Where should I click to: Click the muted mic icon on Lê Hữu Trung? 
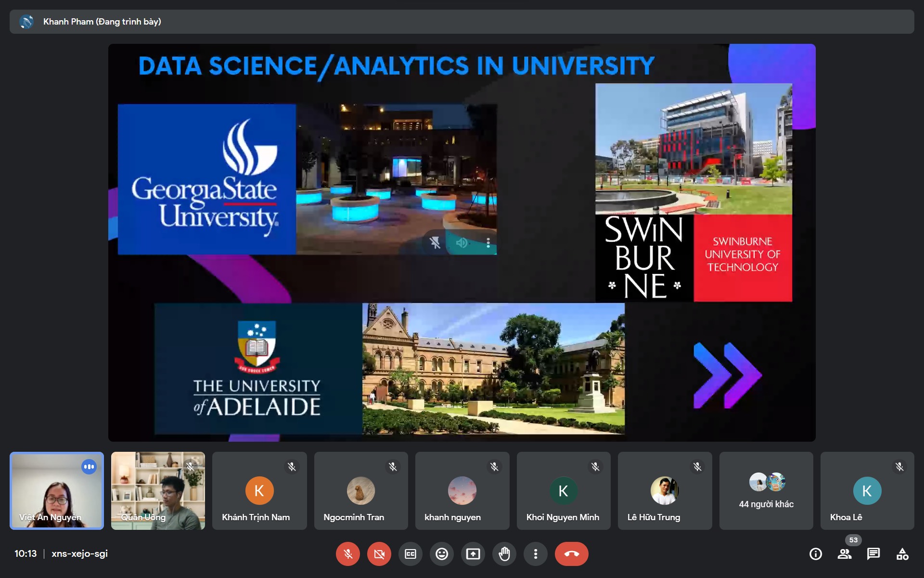[697, 467]
